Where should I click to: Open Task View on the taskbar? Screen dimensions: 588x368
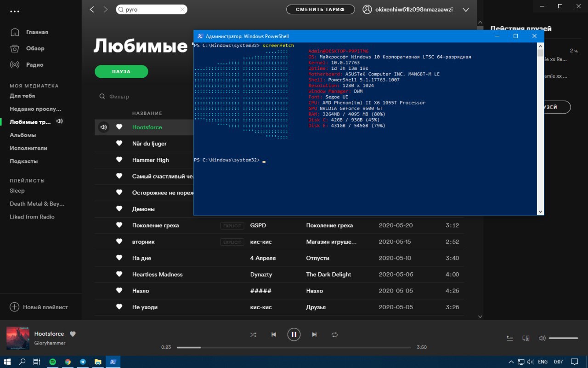pyautogui.click(x=37, y=362)
